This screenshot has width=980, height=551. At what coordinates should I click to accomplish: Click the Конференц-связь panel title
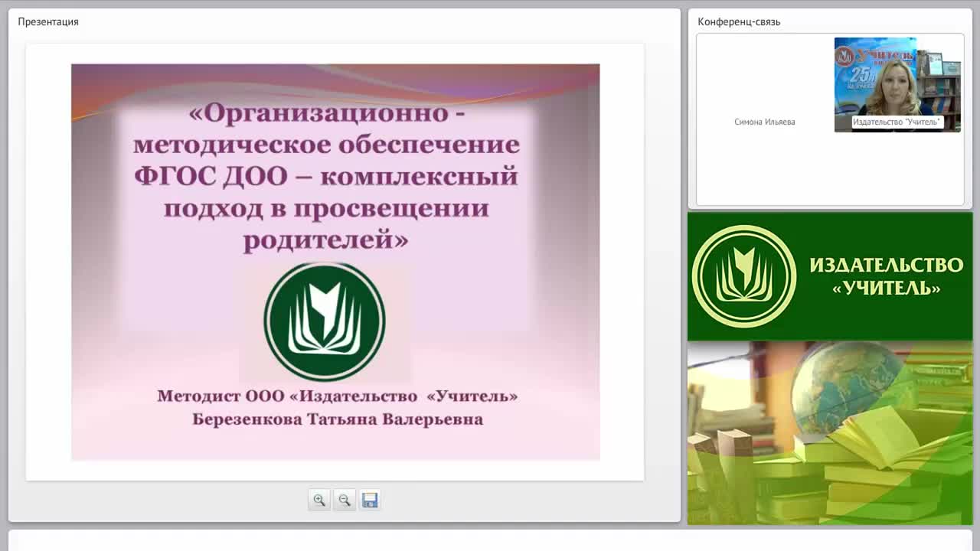(739, 21)
